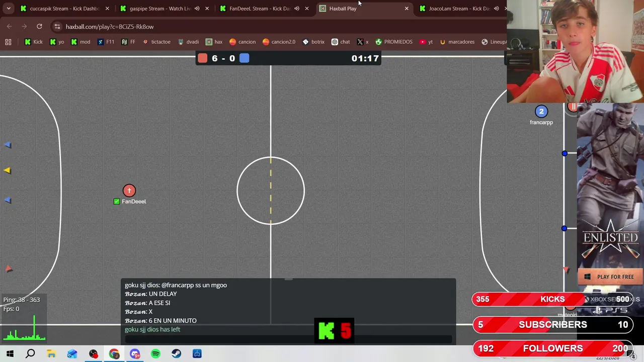Image resolution: width=644 pixels, height=362 pixels.
Task: Close the gaspipe Stream tab
Action: [207, 9]
